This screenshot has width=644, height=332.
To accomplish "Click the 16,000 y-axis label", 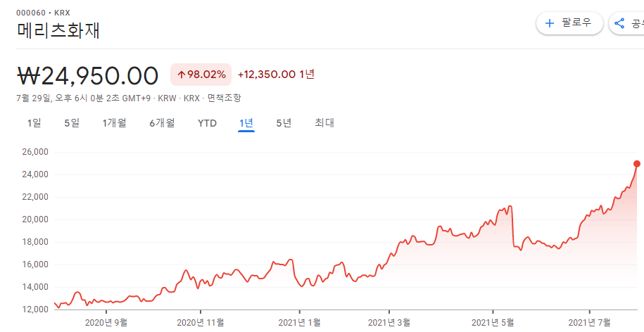I will coord(34,264).
